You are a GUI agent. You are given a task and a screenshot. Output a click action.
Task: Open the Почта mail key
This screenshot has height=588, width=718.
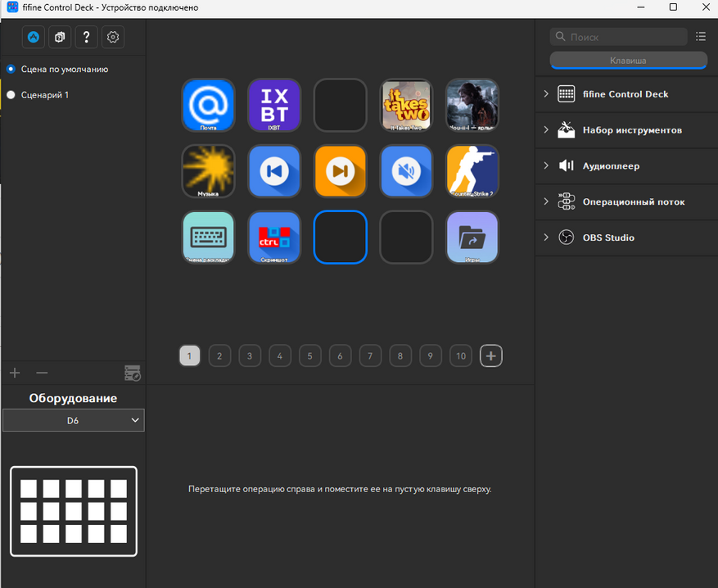point(208,106)
